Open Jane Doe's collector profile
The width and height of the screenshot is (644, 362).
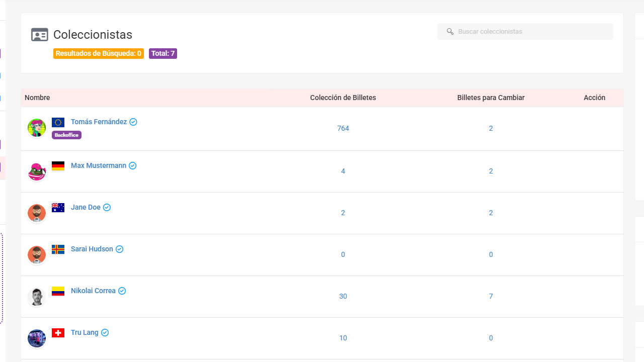click(x=86, y=207)
